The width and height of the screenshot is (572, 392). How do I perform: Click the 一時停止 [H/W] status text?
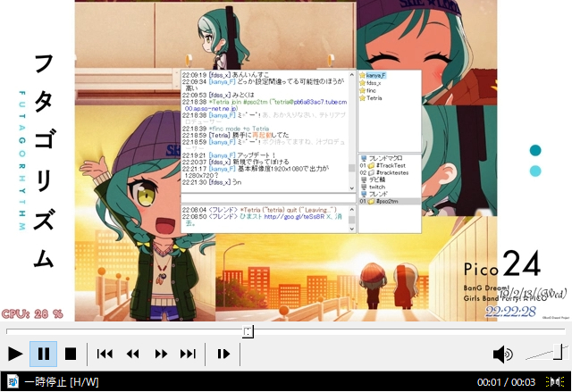[x=62, y=382]
